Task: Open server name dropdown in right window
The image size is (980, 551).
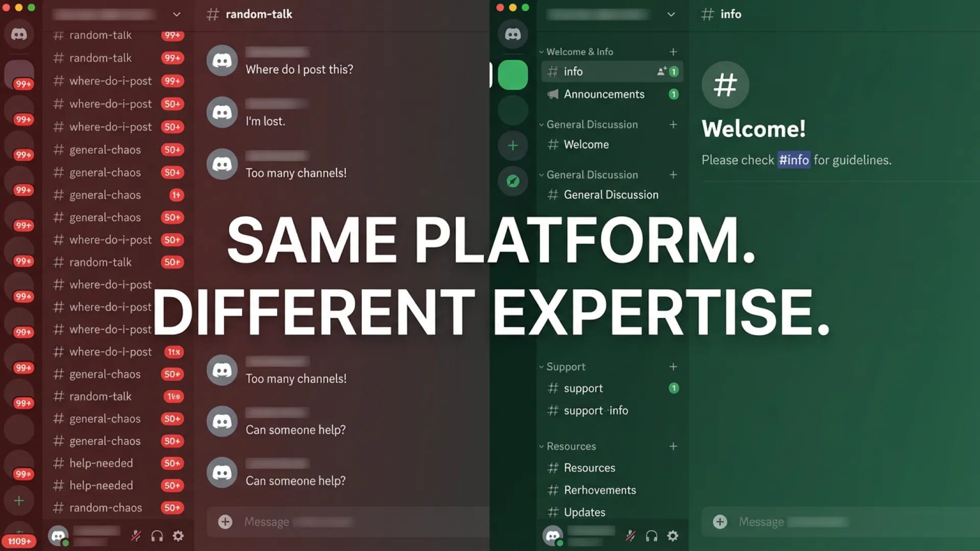Action: point(671,14)
